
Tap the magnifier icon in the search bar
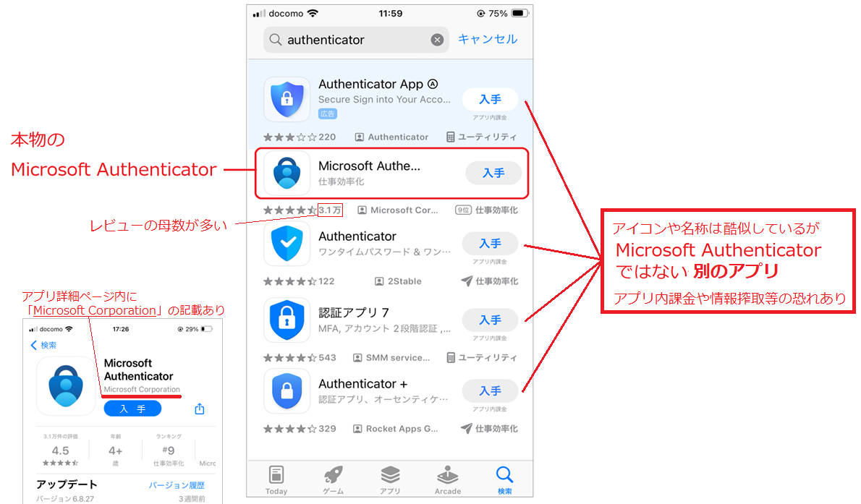(x=276, y=40)
